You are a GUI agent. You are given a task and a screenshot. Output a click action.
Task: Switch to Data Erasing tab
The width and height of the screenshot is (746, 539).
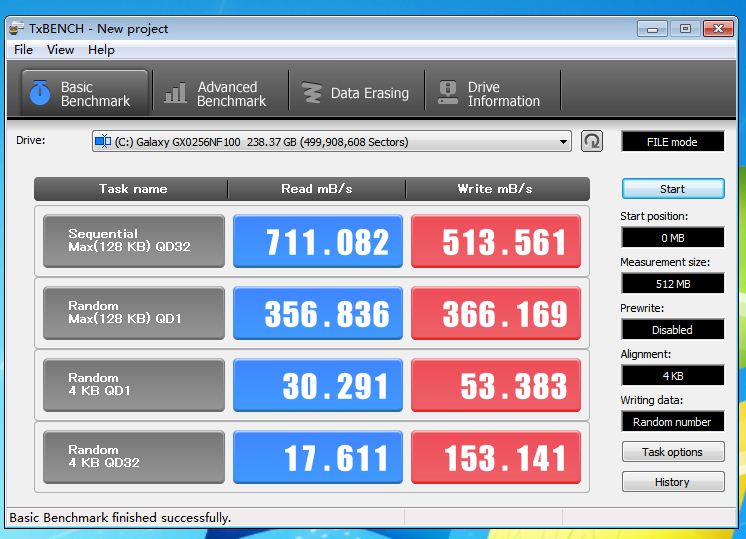coord(356,93)
